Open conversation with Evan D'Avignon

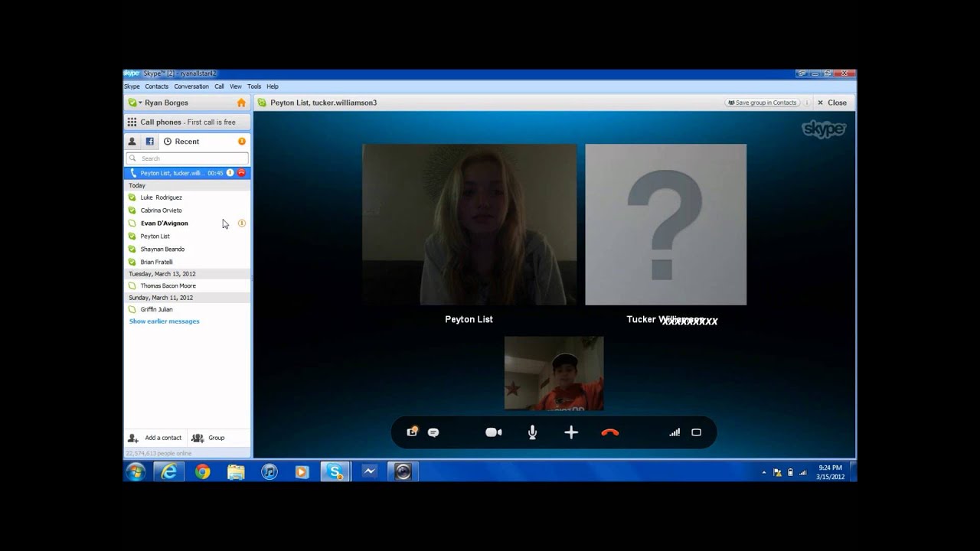click(x=187, y=223)
